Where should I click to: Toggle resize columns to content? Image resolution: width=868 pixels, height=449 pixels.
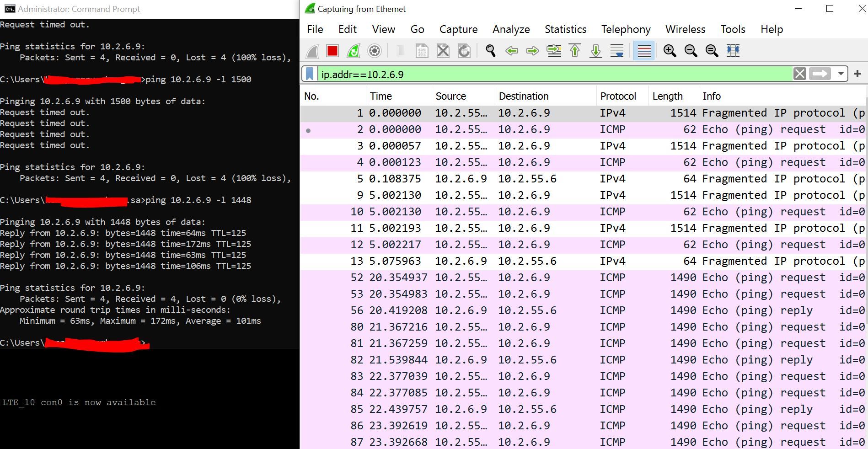pos(733,51)
